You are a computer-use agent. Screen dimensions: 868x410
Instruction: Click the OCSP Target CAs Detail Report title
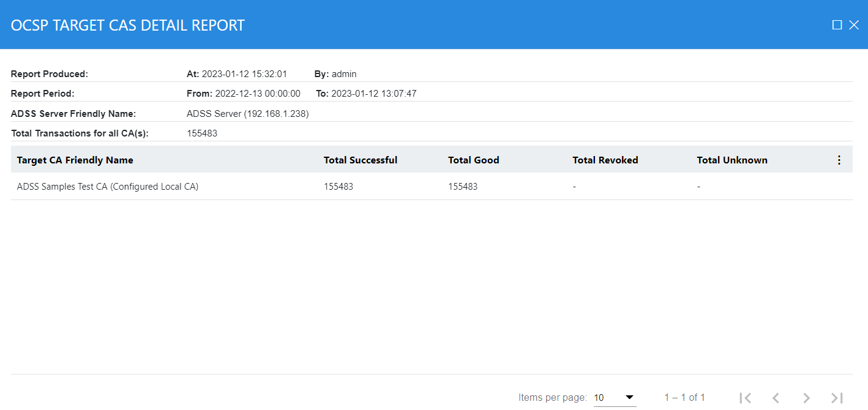[128, 25]
